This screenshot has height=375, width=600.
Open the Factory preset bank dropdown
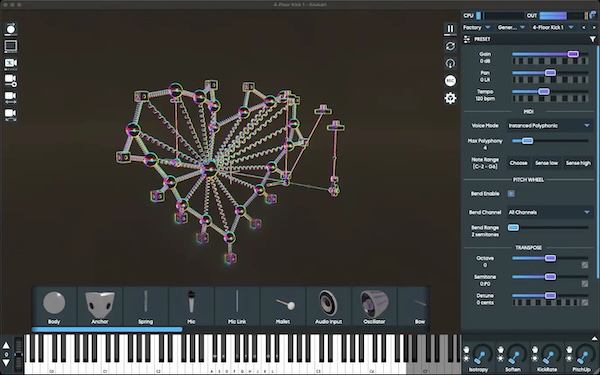coord(476,28)
